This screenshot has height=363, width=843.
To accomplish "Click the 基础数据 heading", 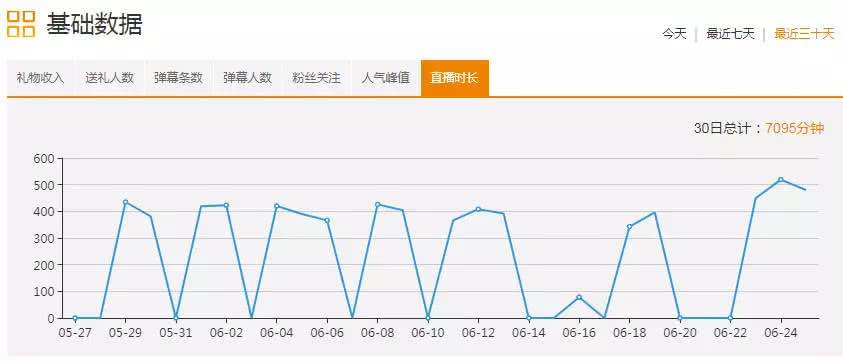I will (94, 24).
